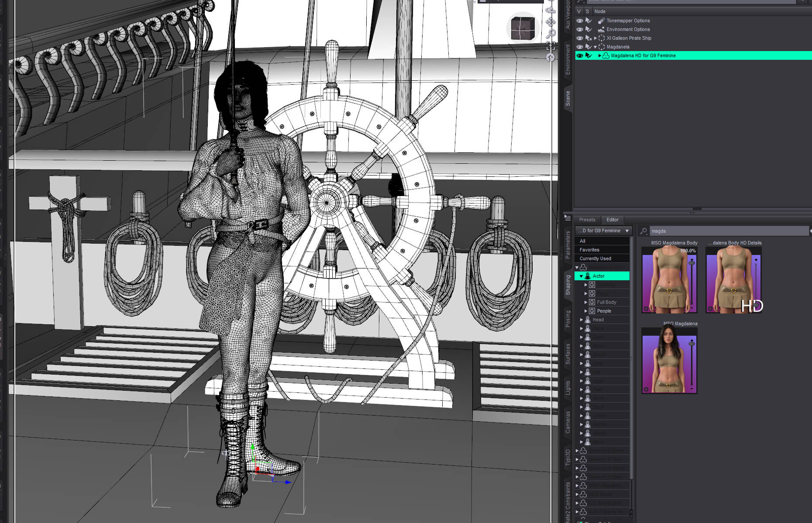812x523 pixels.
Task: Hide Magdalena HD for G9 Feminine
Action: tap(579, 55)
